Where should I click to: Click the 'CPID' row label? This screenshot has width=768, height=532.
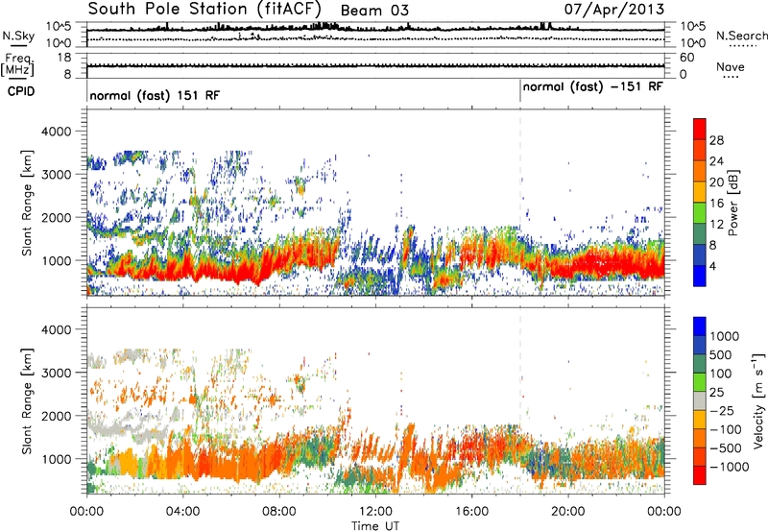(x=21, y=91)
